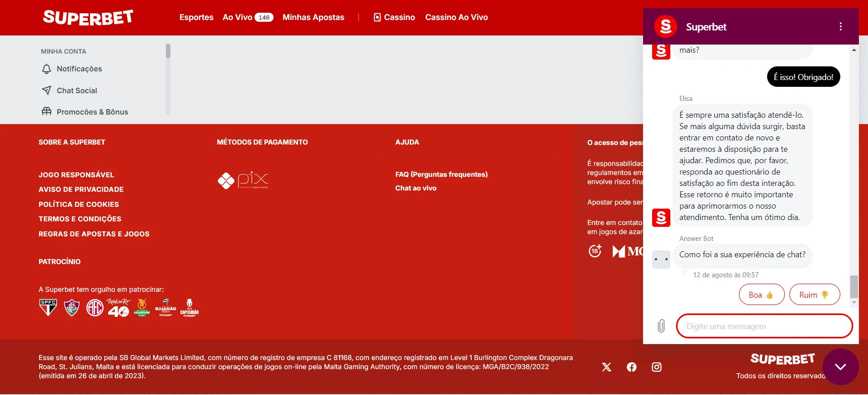Image resolution: width=868 pixels, height=395 pixels.
Task: Click 'Como foi a sua experiência de chat?' message
Action: pyautogui.click(x=743, y=255)
